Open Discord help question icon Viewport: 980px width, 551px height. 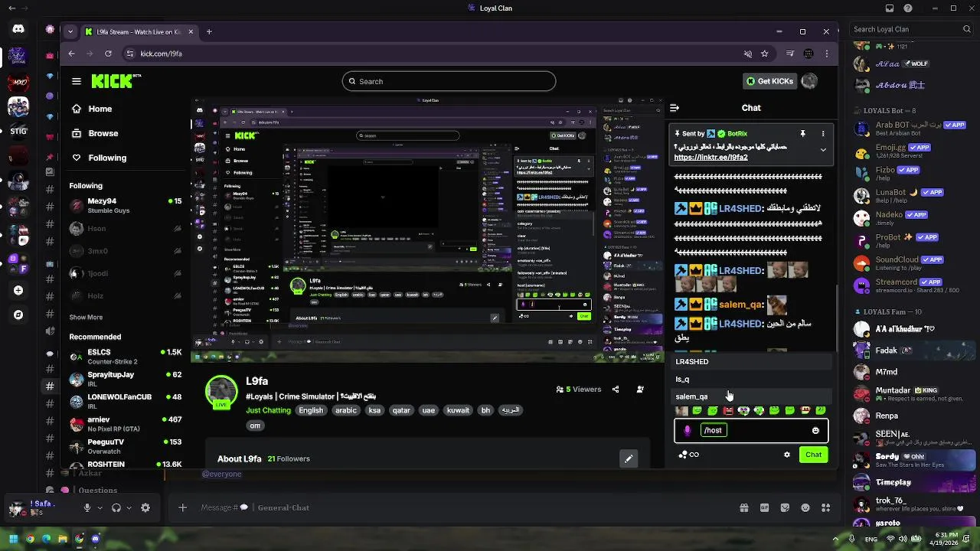coord(908,8)
